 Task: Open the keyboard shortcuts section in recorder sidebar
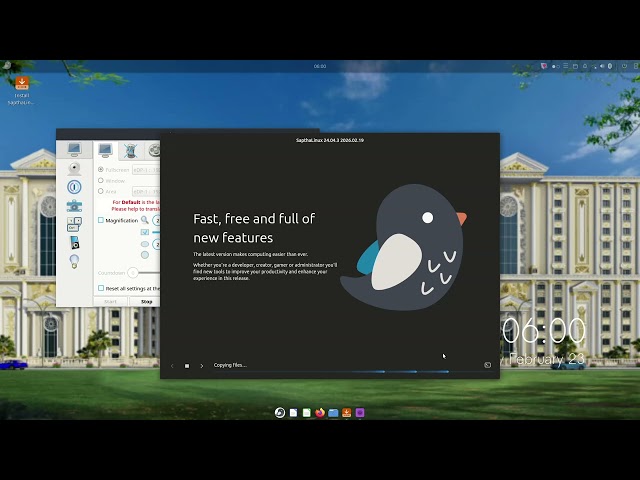click(x=74, y=224)
